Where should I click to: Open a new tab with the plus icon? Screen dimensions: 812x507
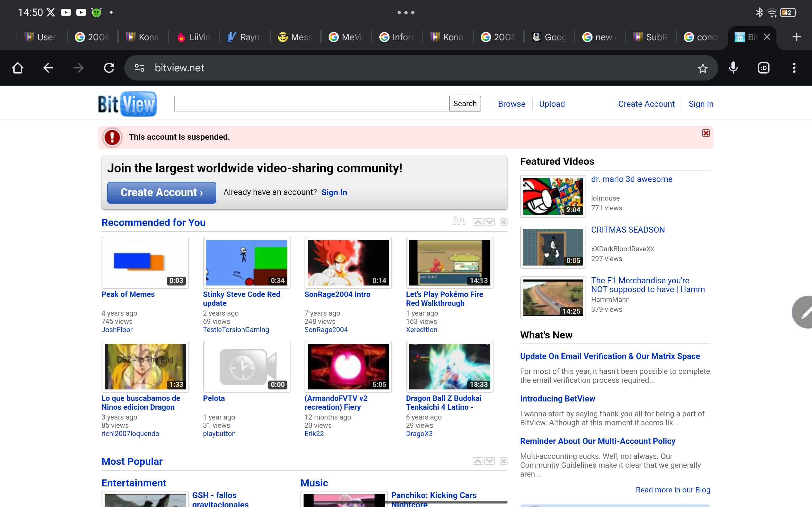point(796,37)
